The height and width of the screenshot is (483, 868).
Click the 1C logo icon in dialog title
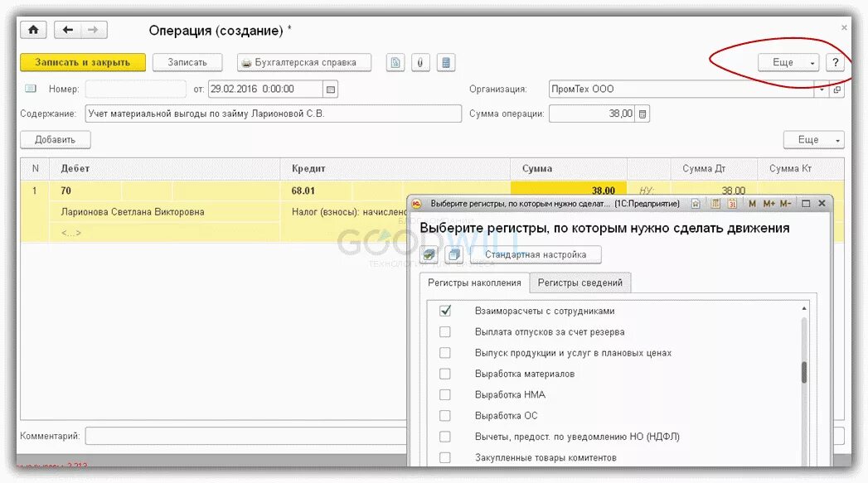point(417,204)
